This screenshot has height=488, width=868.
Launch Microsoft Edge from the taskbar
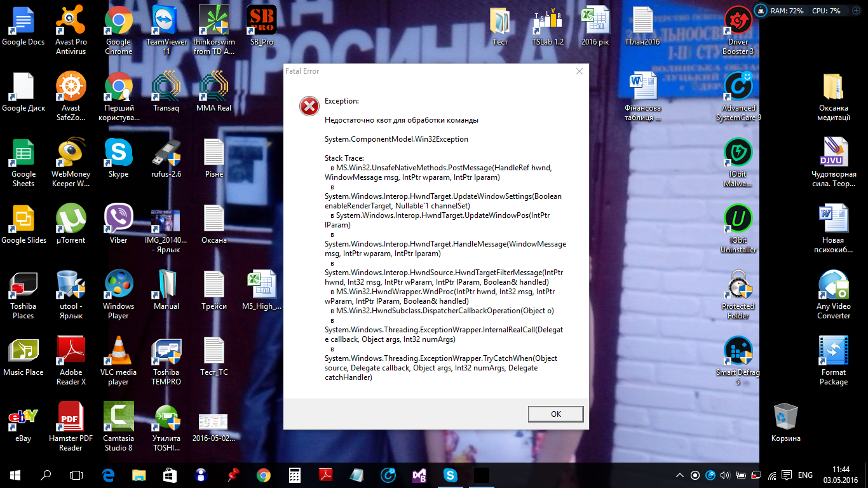click(107, 475)
